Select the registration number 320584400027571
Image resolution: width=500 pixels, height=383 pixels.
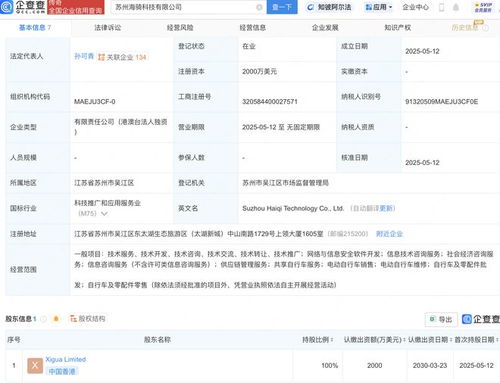coord(270,102)
